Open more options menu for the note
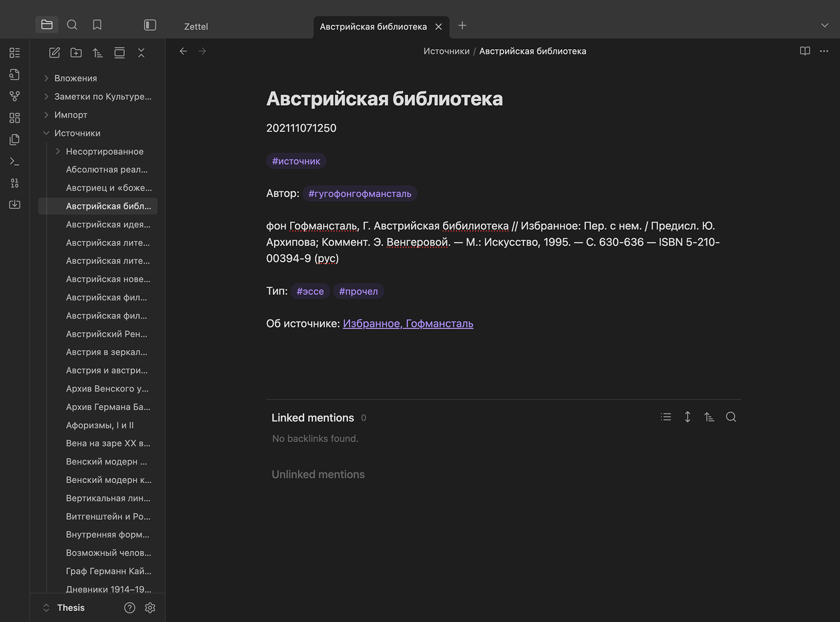This screenshot has width=840, height=622. pos(824,51)
